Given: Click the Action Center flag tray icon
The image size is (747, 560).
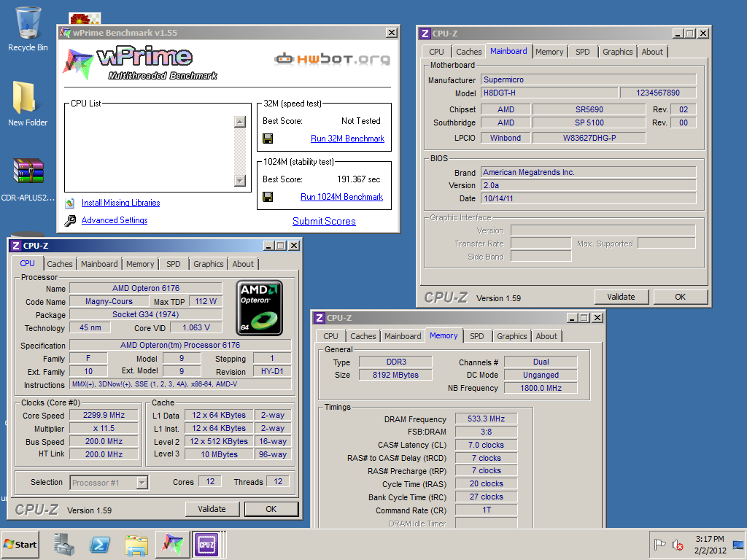Looking at the screenshot, I should coord(659,544).
